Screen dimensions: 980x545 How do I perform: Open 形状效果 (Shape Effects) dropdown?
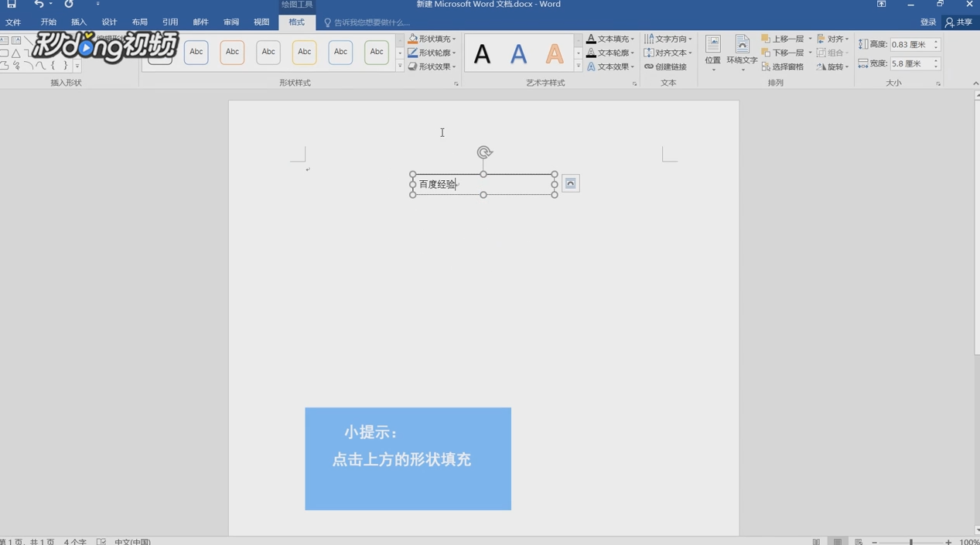click(432, 66)
